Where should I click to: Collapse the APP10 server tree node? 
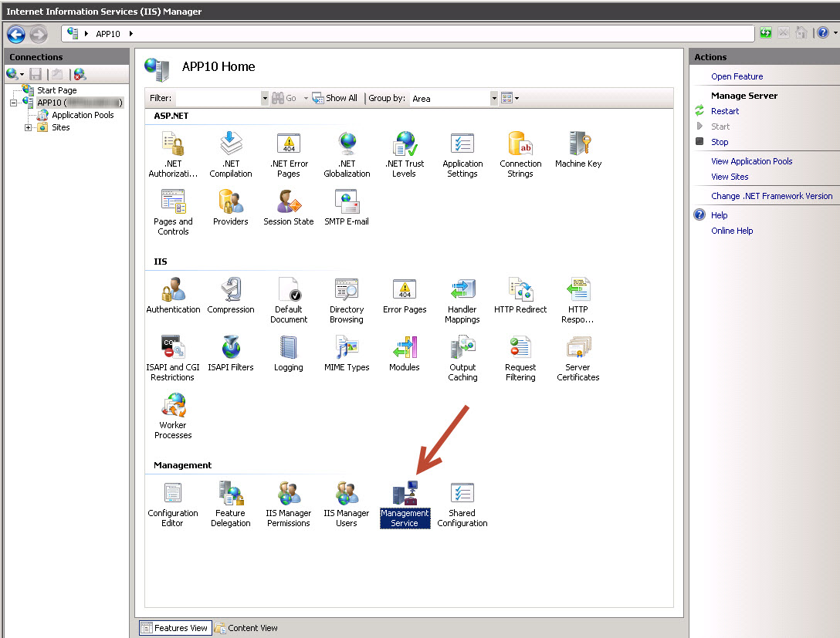tap(13, 103)
